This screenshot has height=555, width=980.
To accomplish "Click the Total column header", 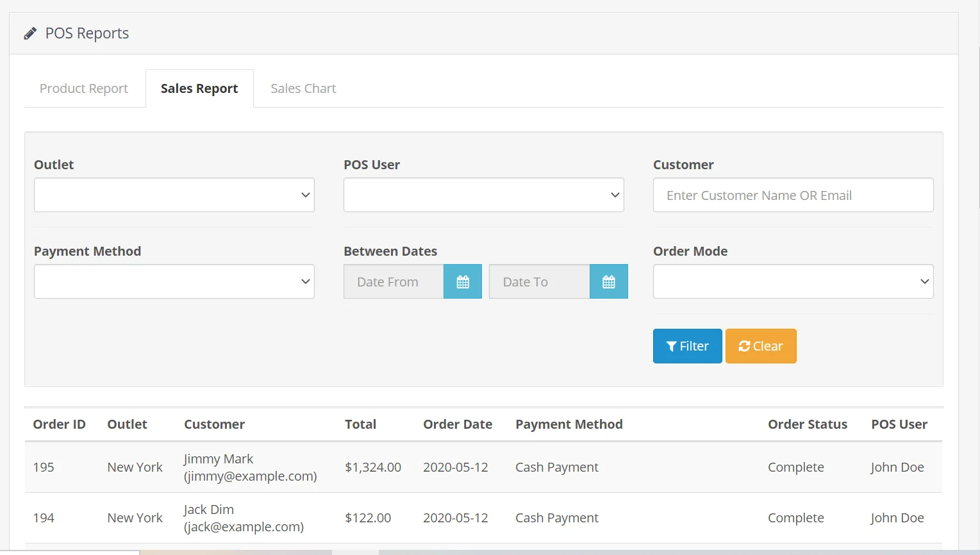I will tap(361, 424).
